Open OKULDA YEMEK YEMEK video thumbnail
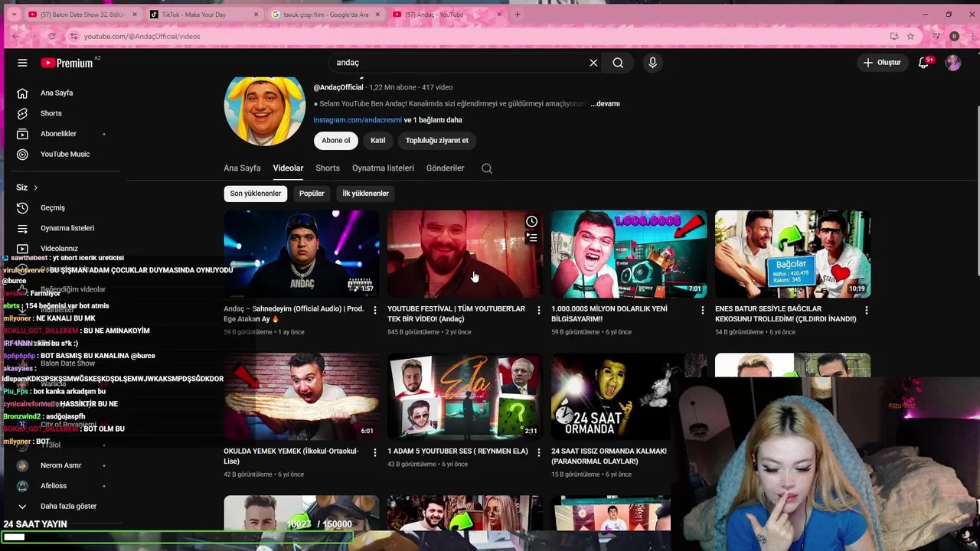980x551 pixels. (302, 396)
